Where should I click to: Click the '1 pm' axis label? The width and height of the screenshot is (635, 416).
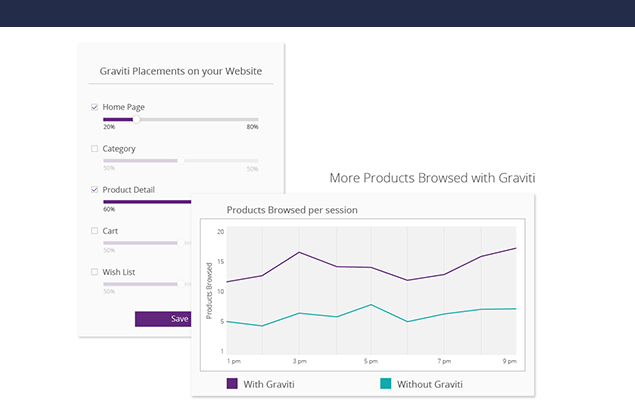click(234, 361)
